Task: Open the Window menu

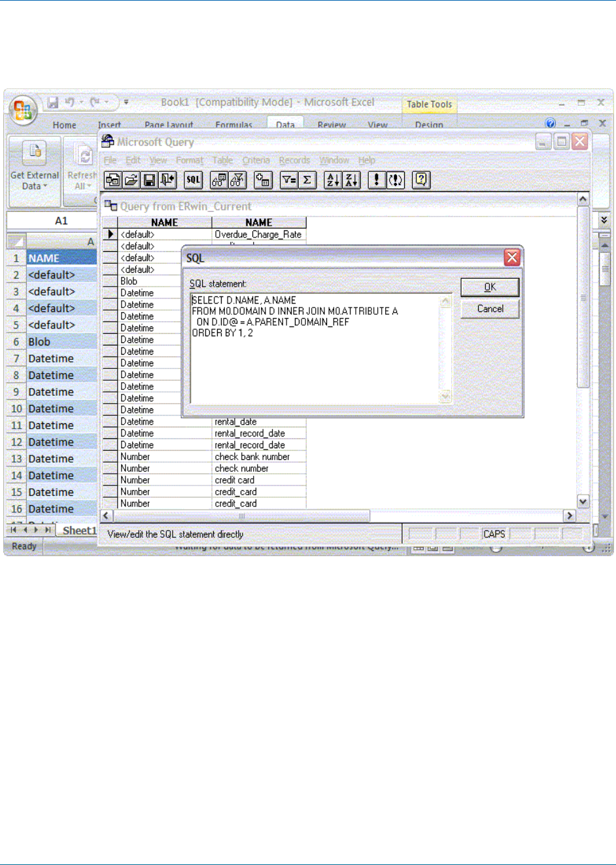Action: [334, 160]
